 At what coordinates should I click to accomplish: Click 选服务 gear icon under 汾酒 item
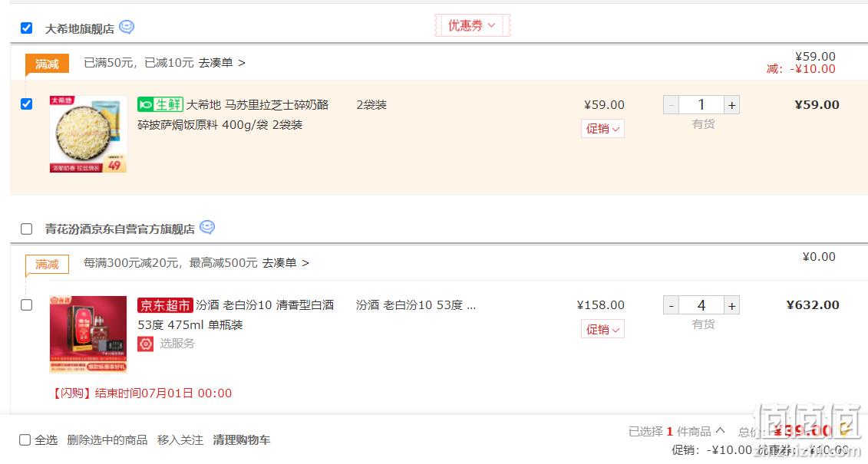coord(146,344)
